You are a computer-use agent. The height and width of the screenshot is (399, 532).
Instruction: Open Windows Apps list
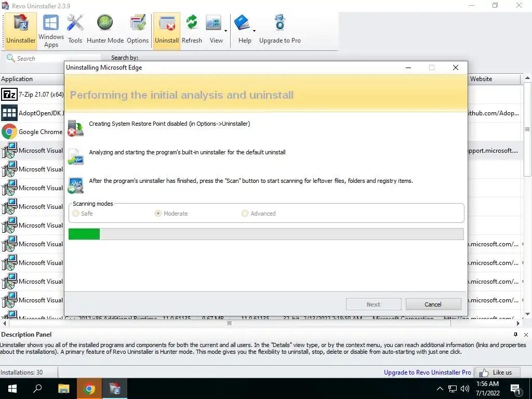coord(51,31)
